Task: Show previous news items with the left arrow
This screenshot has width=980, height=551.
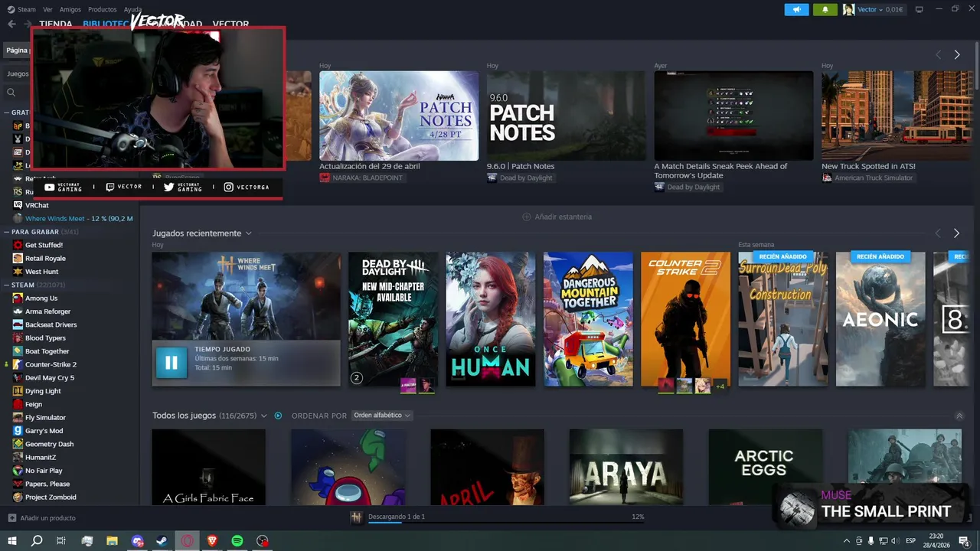Action: (938, 54)
